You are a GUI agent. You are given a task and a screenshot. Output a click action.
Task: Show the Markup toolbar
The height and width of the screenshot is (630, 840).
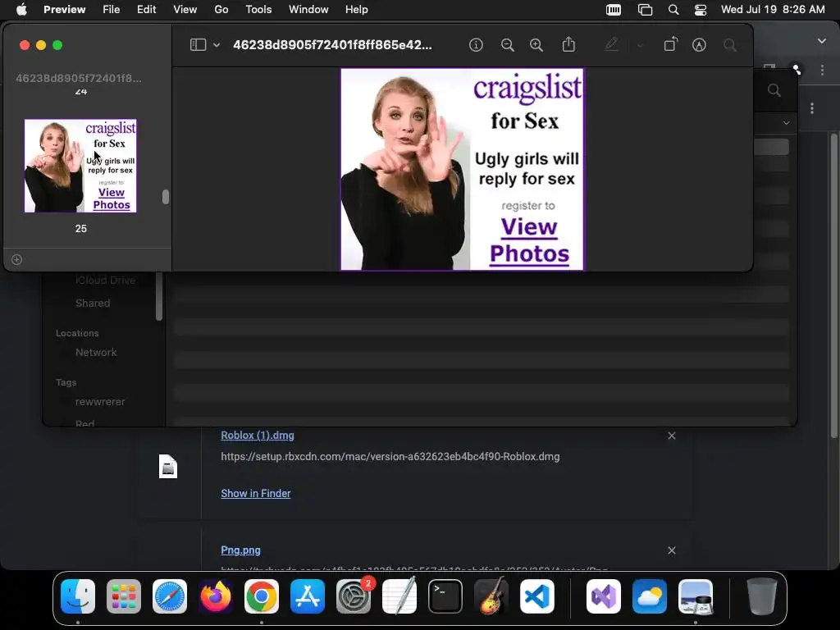699,45
